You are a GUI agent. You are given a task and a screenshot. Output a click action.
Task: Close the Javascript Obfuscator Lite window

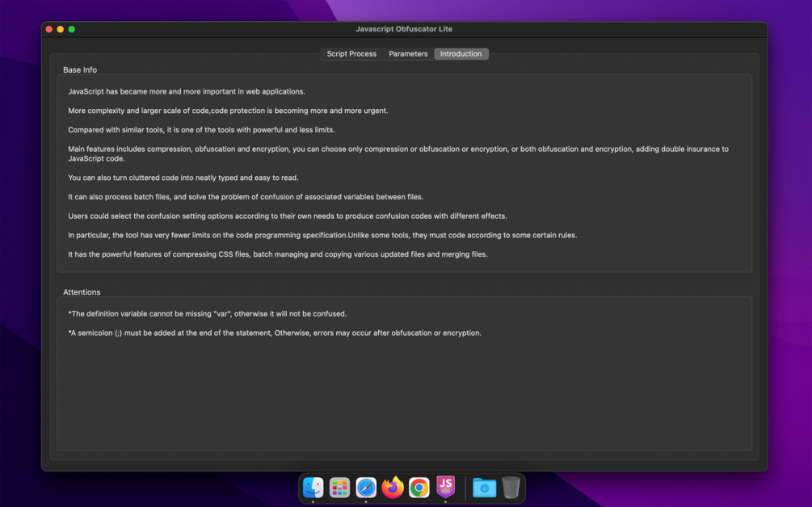click(x=49, y=30)
